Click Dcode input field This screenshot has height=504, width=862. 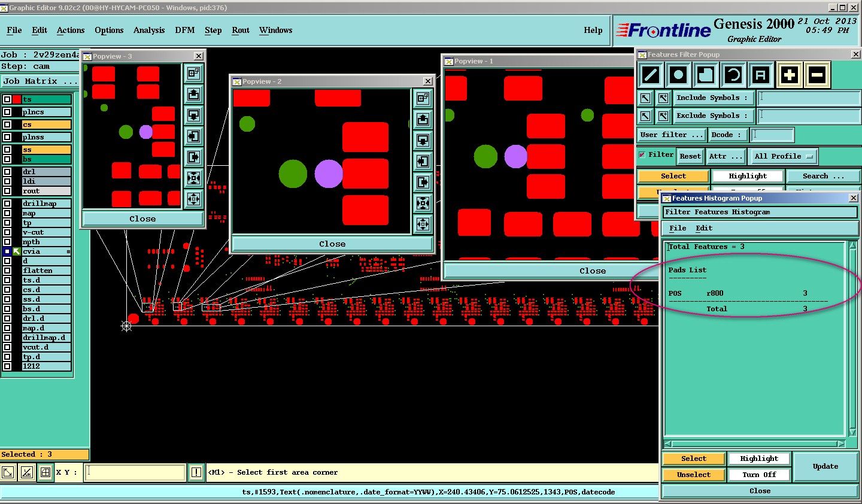[772, 135]
